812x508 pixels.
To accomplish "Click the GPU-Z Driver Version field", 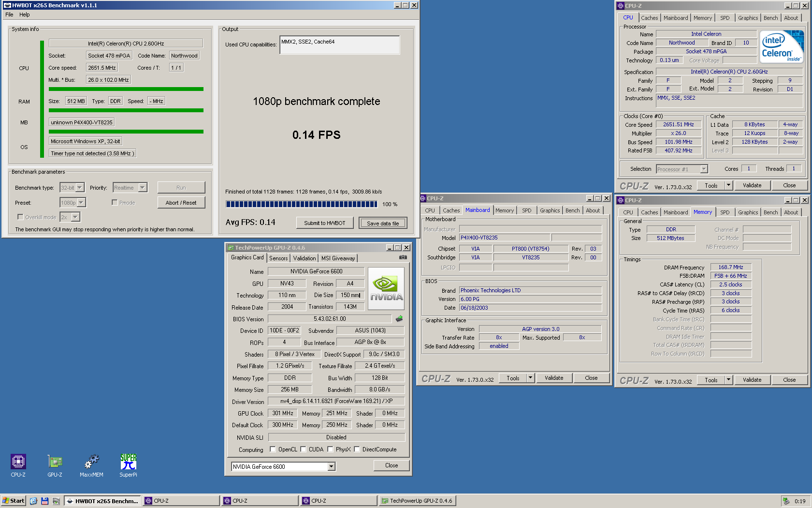I will click(x=336, y=401).
